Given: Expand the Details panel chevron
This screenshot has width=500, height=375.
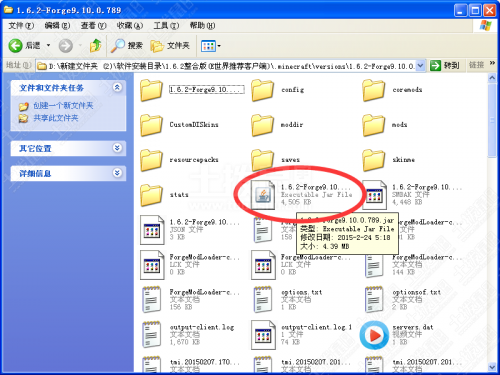Looking at the screenshot, I should (117, 173).
